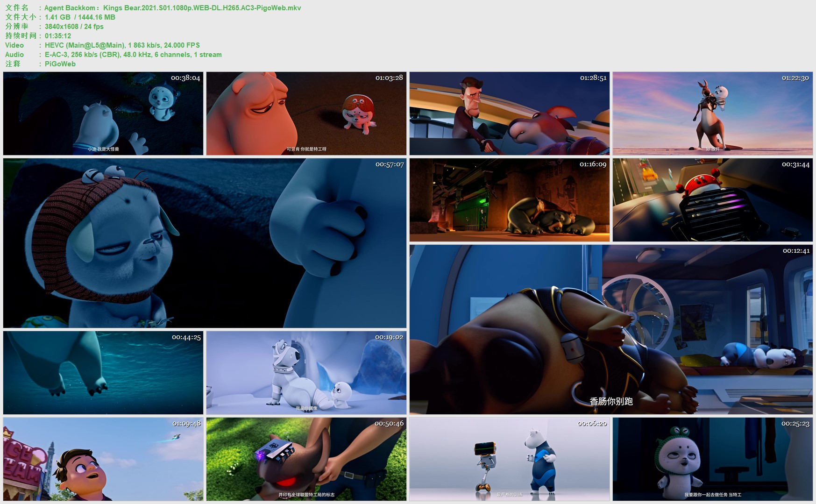Select the resolution text 3840x1608 / 24 fps

point(74,27)
